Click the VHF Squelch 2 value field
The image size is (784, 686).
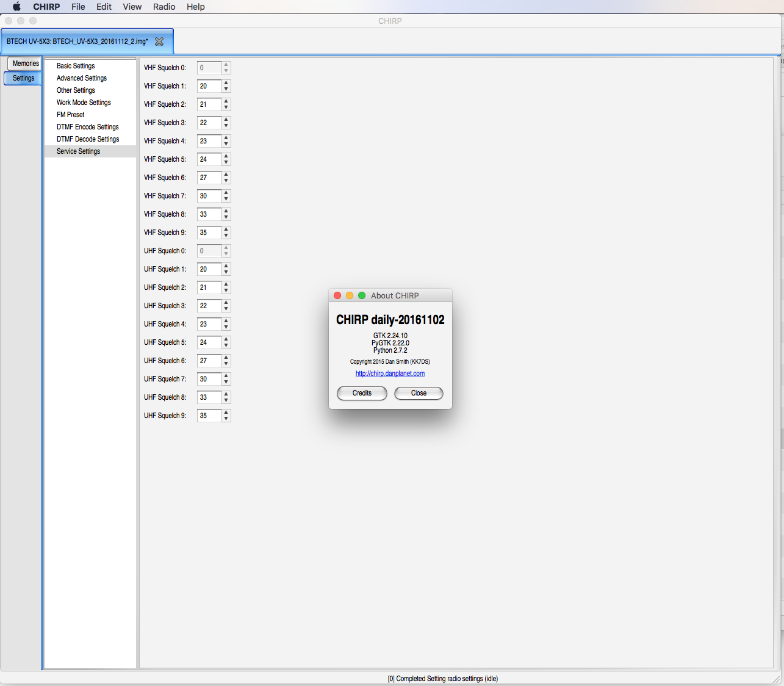pyautogui.click(x=209, y=104)
